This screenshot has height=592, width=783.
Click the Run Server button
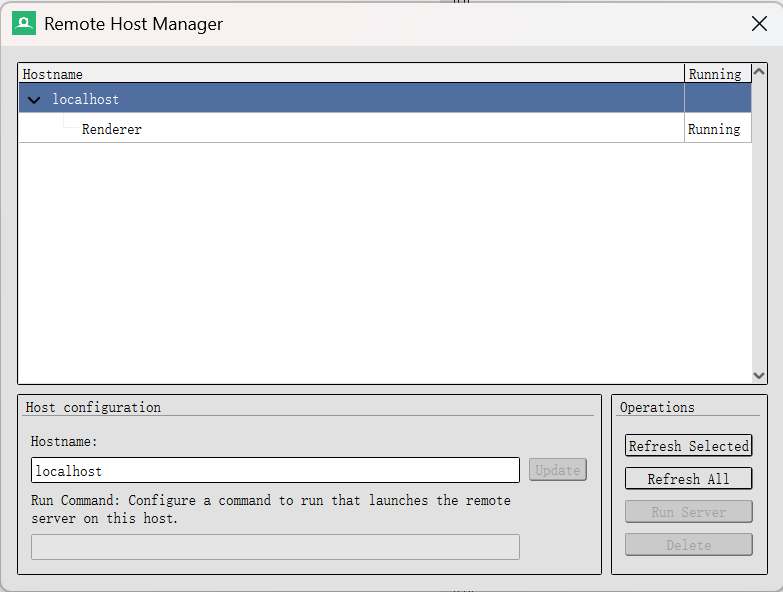pyautogui.click(x=688, y=512)
